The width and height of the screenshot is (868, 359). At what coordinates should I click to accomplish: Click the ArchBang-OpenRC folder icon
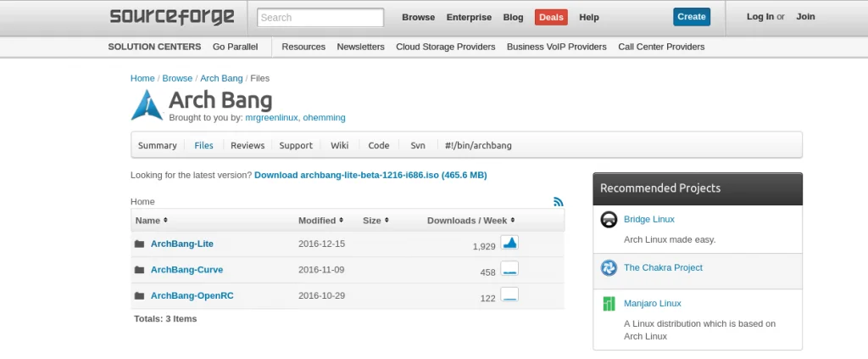tap(140, 296)
